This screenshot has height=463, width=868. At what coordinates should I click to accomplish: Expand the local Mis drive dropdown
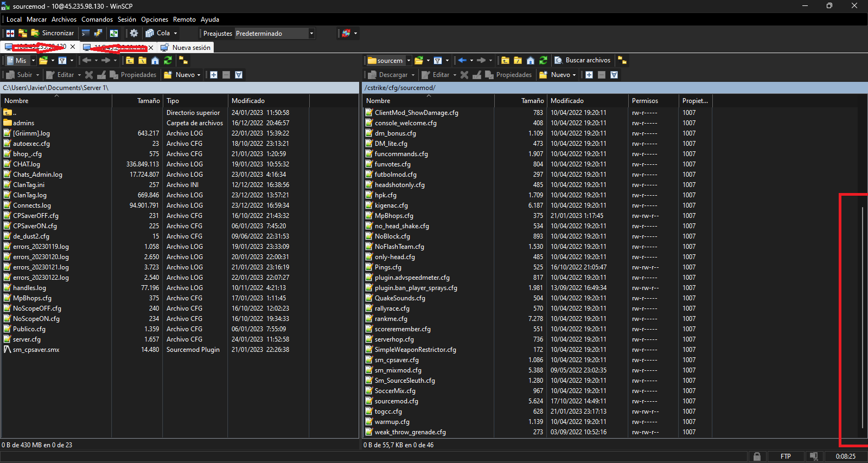[33, 60]
